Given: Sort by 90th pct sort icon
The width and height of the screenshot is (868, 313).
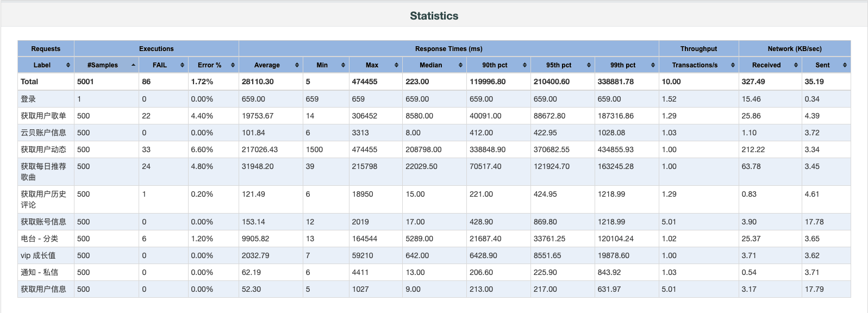Looking at the screenshot, I should point(524,65).
